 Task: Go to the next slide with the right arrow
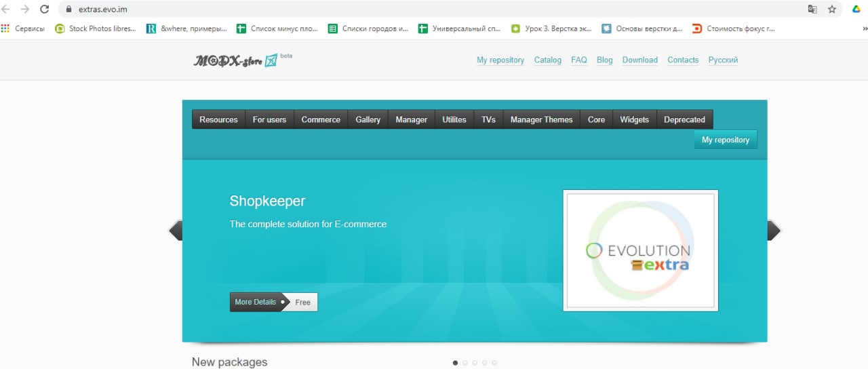[x=774, y=231]
